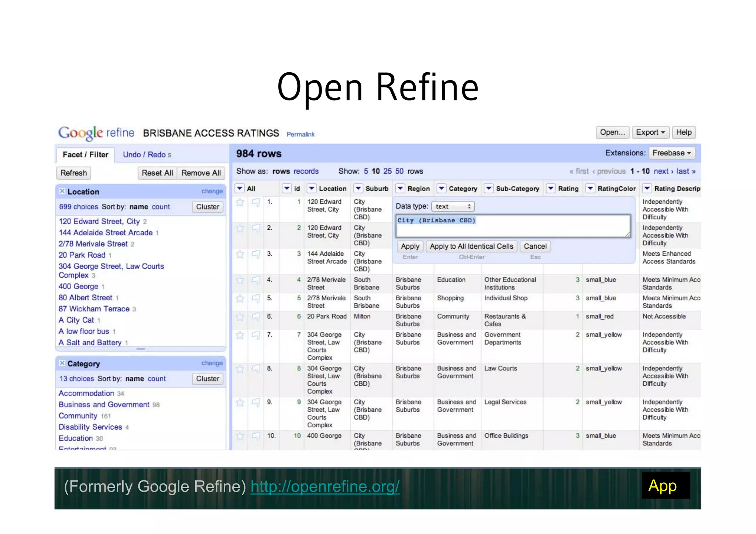
Task: Star row 10 with 400 George
Action: tap(240, 436)
